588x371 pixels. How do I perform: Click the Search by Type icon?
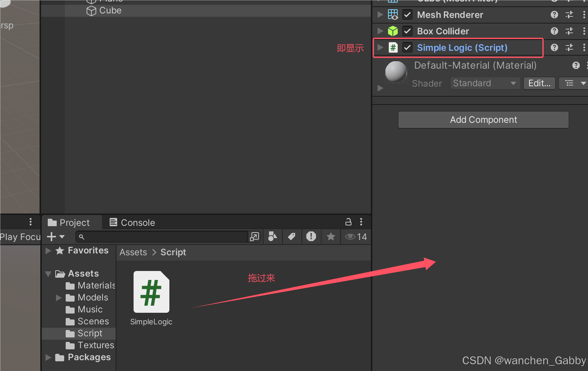coord(273,237)
